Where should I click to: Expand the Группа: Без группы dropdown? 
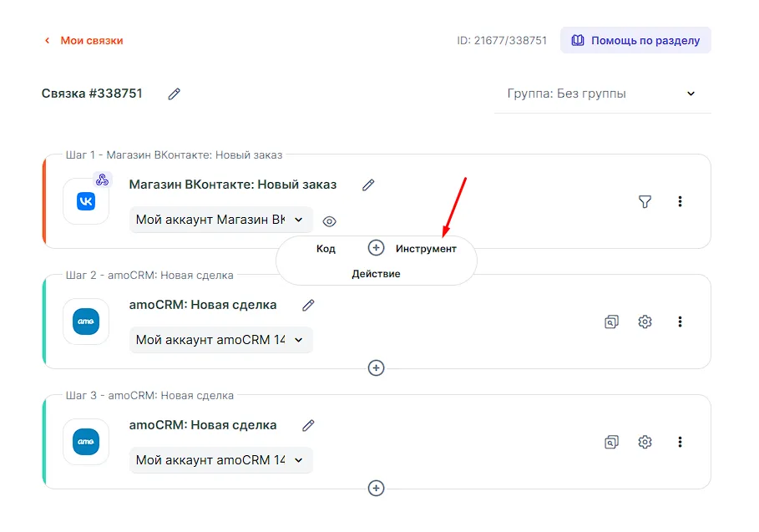pos(602,94)
